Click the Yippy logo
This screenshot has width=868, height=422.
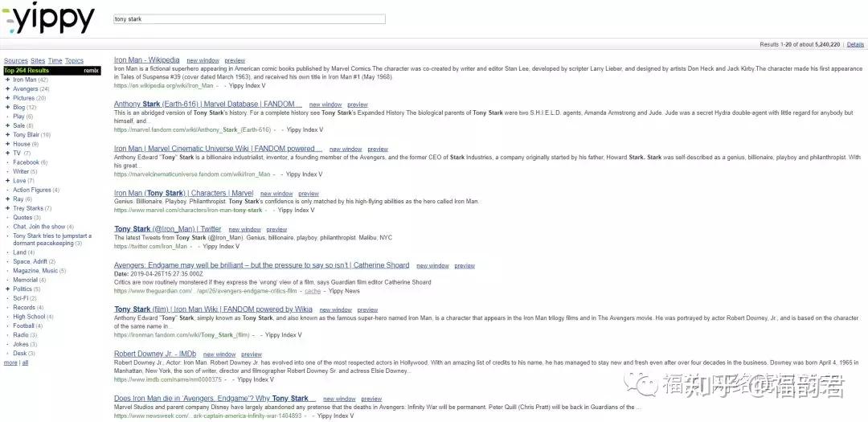click(x=49, y=18)
